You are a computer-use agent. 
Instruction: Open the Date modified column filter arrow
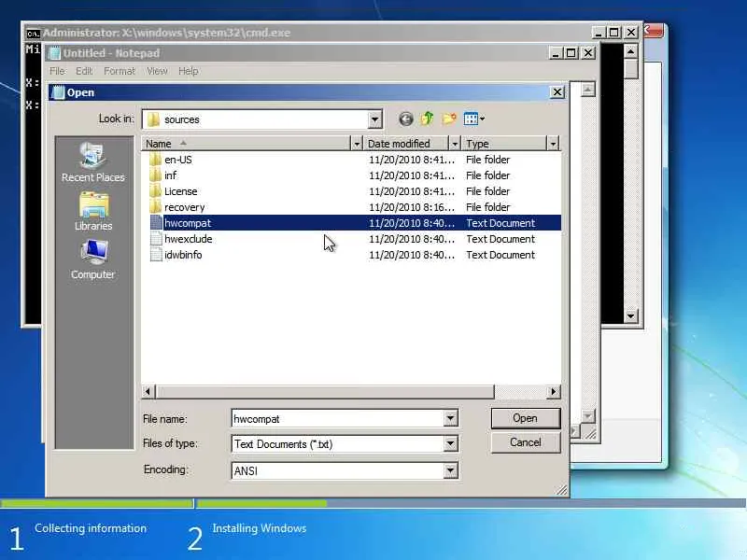(x=455, y=144)
